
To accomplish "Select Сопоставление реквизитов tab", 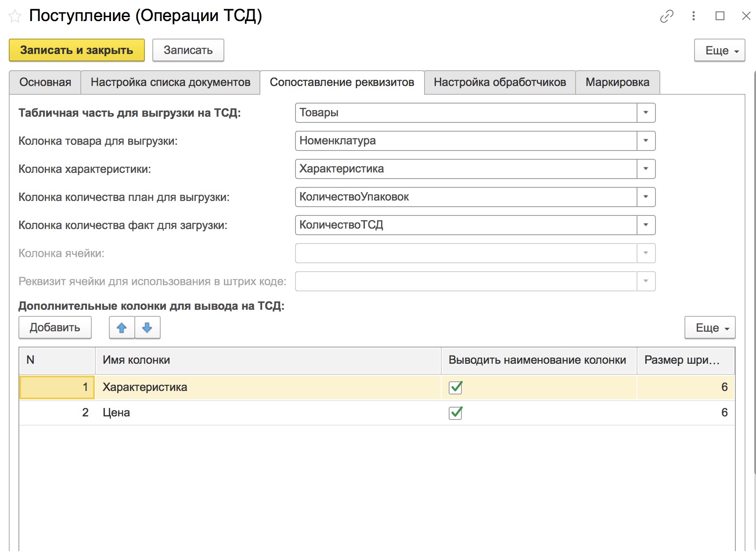I will point(342,82).
